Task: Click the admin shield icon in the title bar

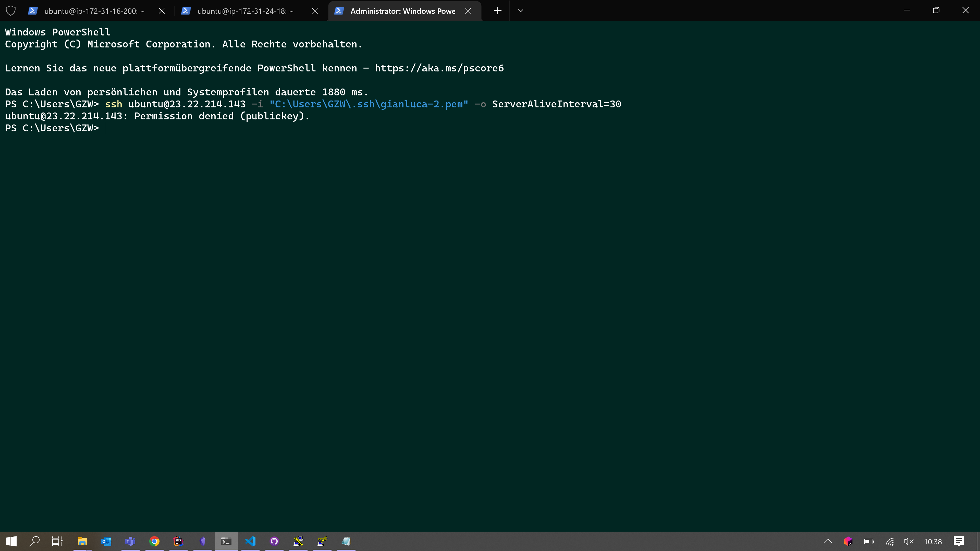Action: pyautogui.click(x=11, y=11)
